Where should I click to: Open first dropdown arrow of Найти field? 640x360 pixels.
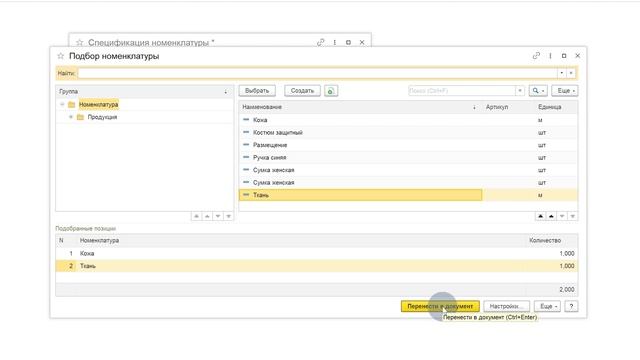point(562,73)
